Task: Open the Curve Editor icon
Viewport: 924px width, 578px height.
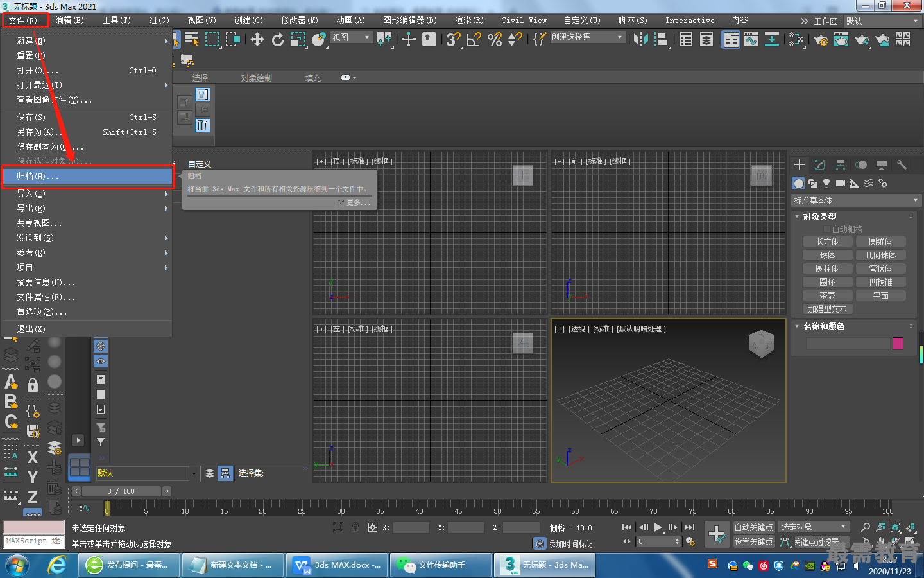Action: [751, 40]
